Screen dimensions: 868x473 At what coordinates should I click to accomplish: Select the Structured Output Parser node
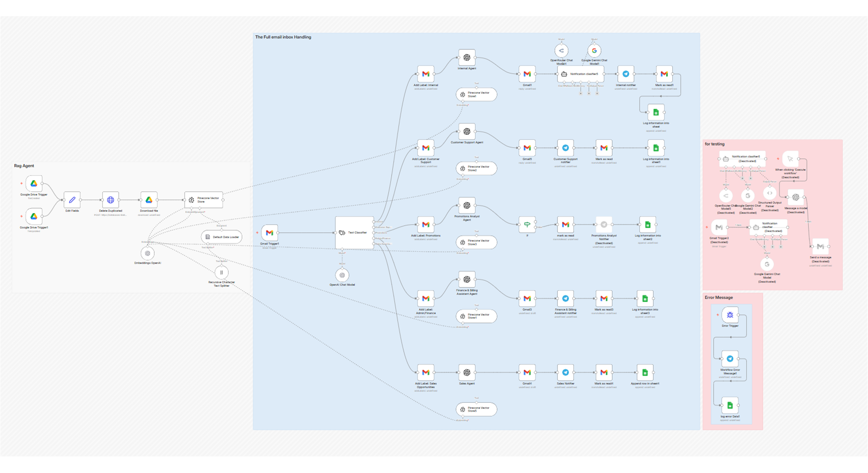[x=770, y=193]
